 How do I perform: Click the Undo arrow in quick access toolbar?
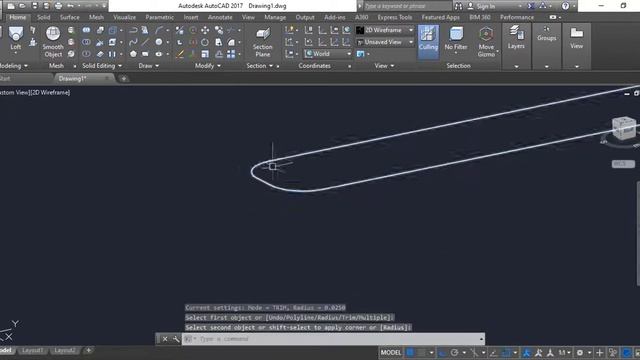pyautogui.click(x=71, y=6)
